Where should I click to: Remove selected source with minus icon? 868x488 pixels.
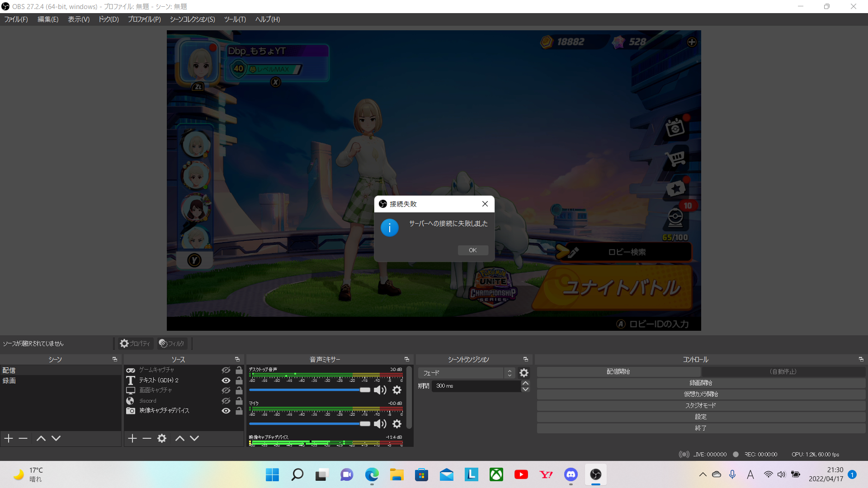click(147, 438)
